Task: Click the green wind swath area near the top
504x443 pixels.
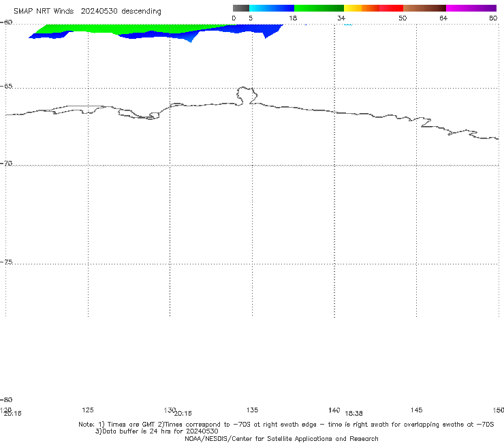Action: 129,28
